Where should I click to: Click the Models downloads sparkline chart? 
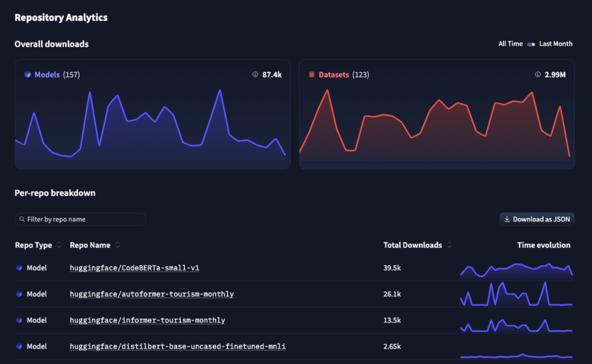(x=153, y=123)
